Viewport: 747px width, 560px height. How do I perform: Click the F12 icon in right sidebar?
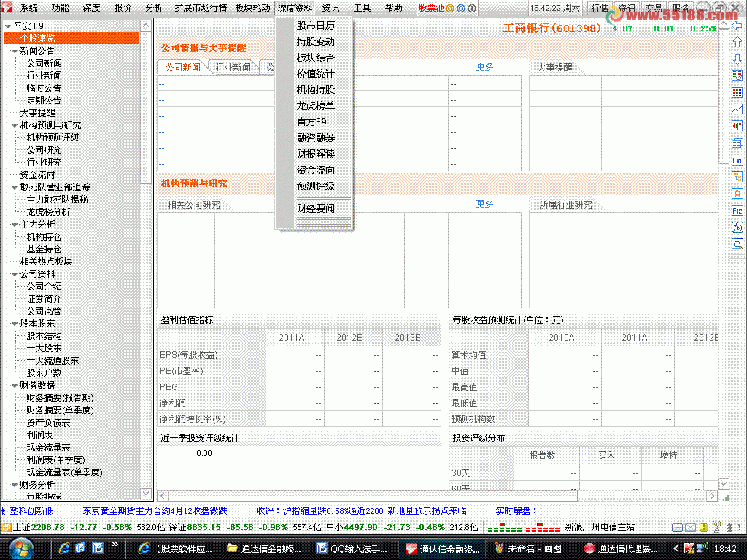(x=737, y=211)
